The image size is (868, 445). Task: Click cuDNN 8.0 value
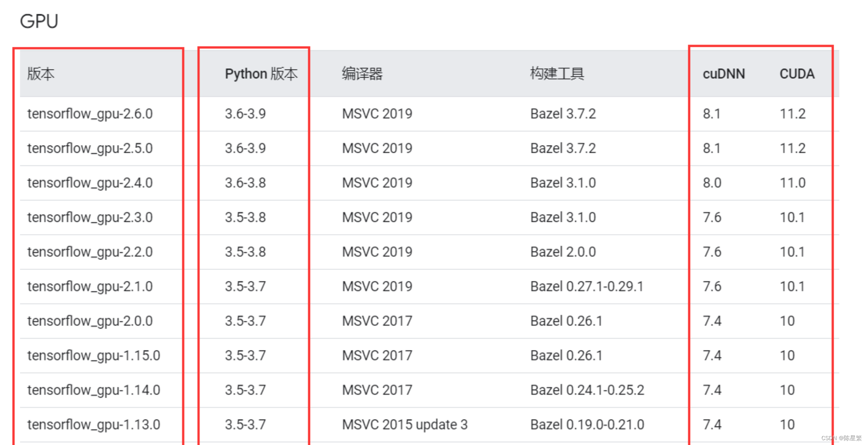(712, 183)
